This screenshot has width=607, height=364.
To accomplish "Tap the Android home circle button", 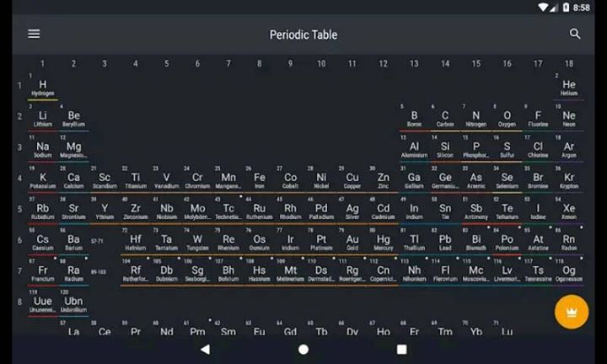I will tap(303, 349).
